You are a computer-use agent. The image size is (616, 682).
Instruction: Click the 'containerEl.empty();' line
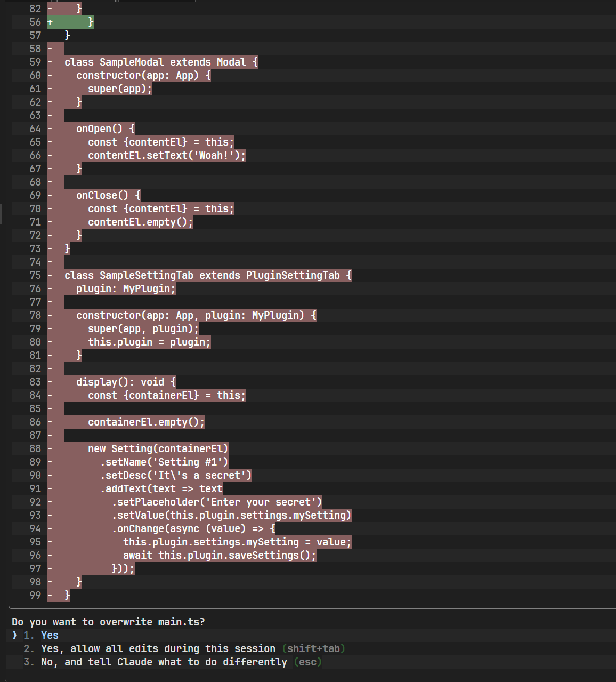147,422
